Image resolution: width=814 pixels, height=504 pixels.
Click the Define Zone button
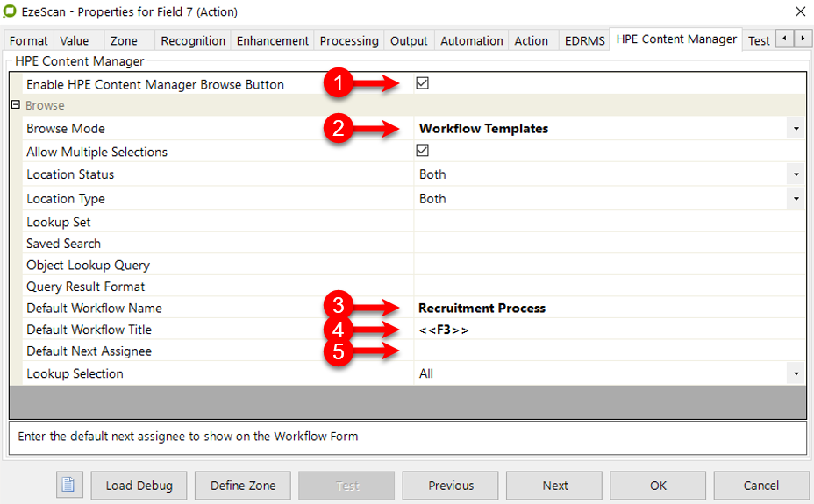point(243,485)
